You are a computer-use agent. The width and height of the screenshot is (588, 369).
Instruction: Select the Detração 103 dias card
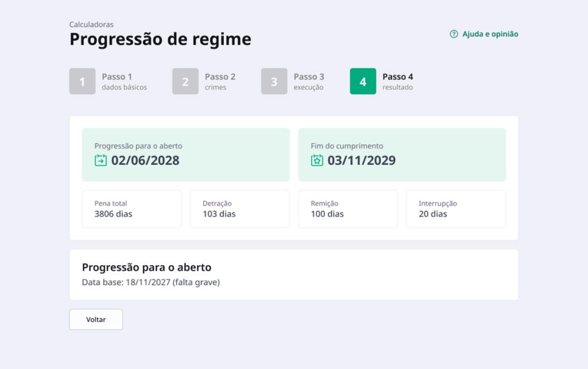[239, 209]
